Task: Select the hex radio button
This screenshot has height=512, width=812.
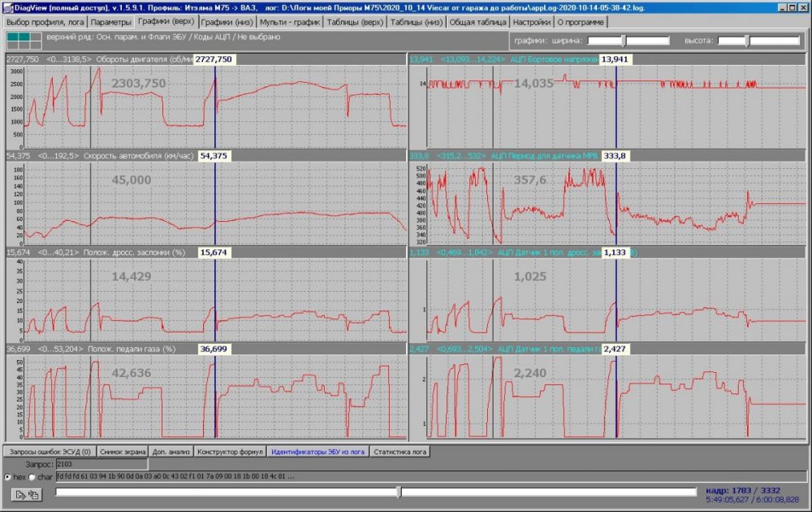Action: click(x=7, y=476)
